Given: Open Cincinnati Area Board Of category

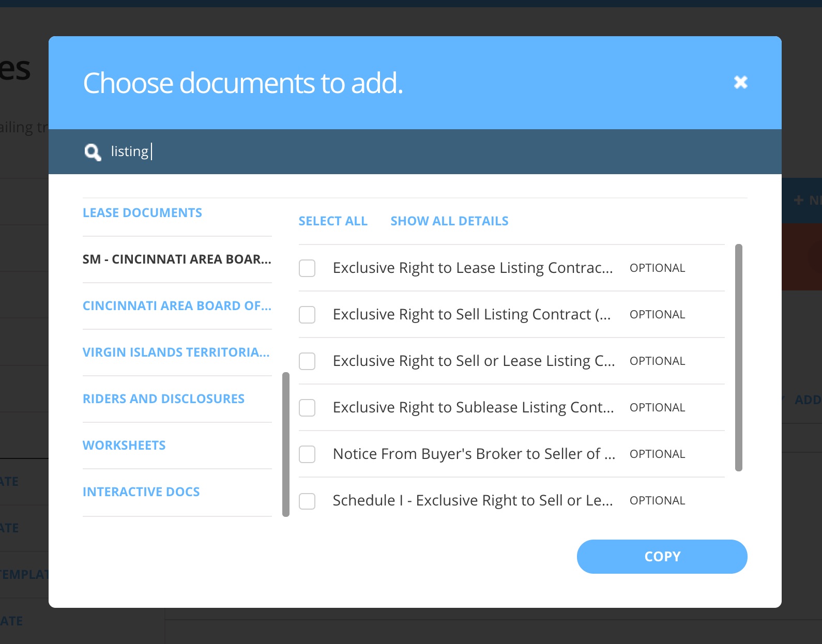Looking at the screenshot, I should coord(176,306).
